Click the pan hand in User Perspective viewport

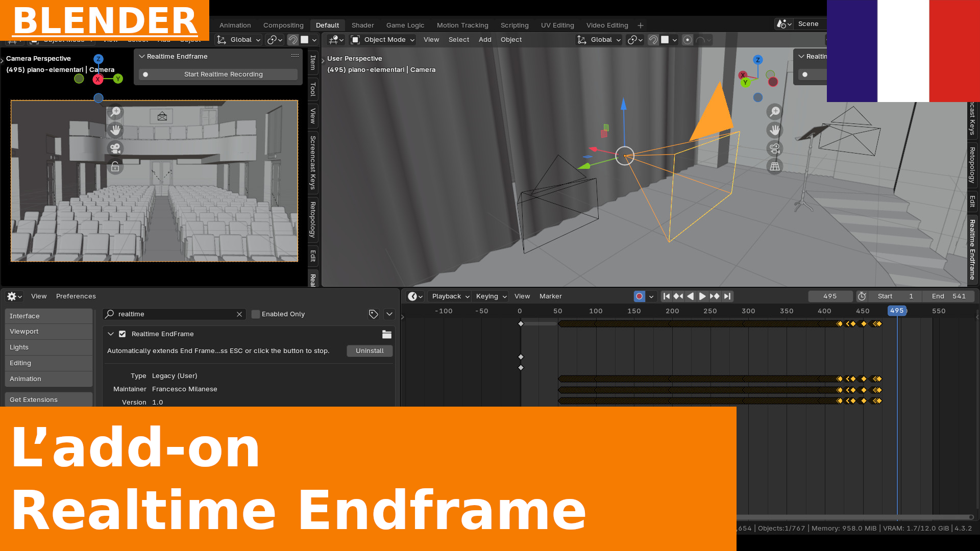click(x=775, y=130)
